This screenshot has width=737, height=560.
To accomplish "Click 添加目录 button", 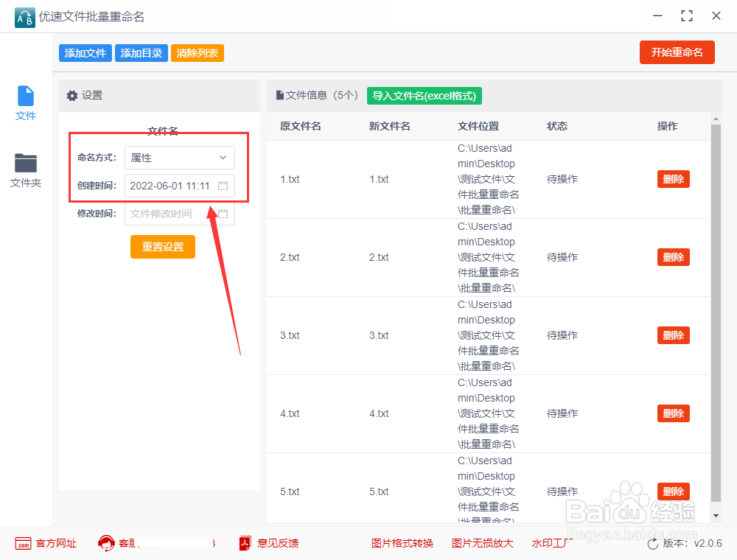I will point(141,53).
